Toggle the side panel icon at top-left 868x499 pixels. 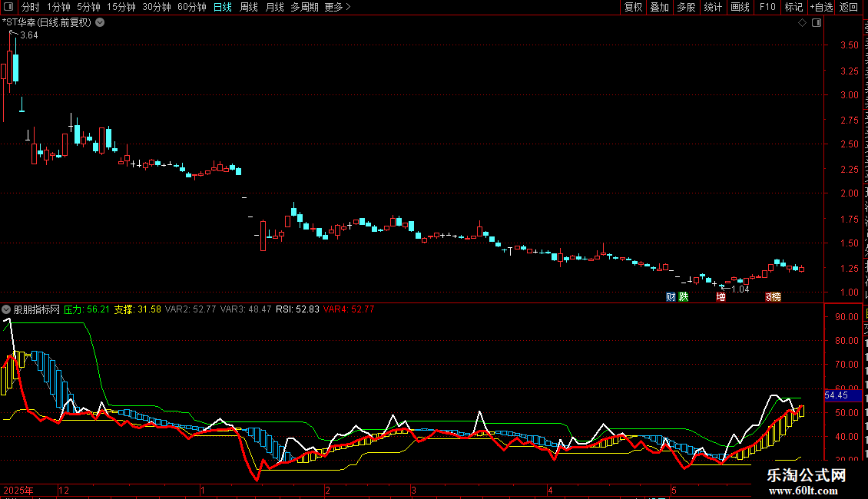click(8, 7)
